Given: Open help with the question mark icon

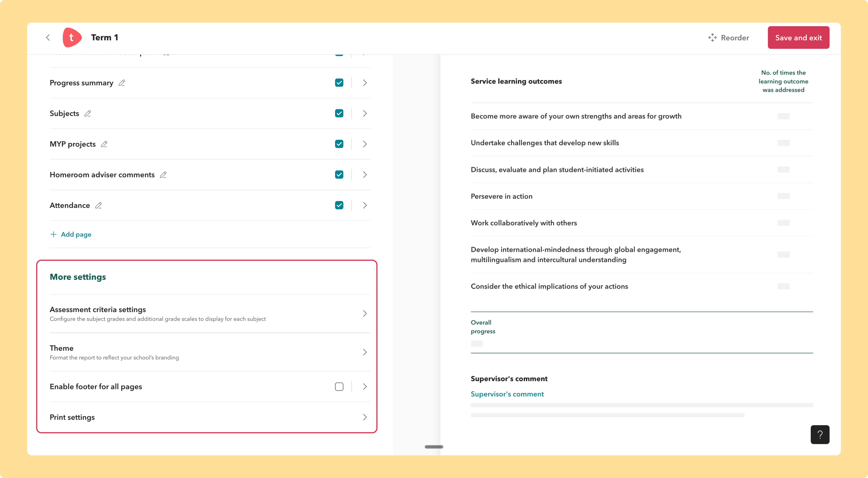Looking at the screenshot, I should [820, 434].
